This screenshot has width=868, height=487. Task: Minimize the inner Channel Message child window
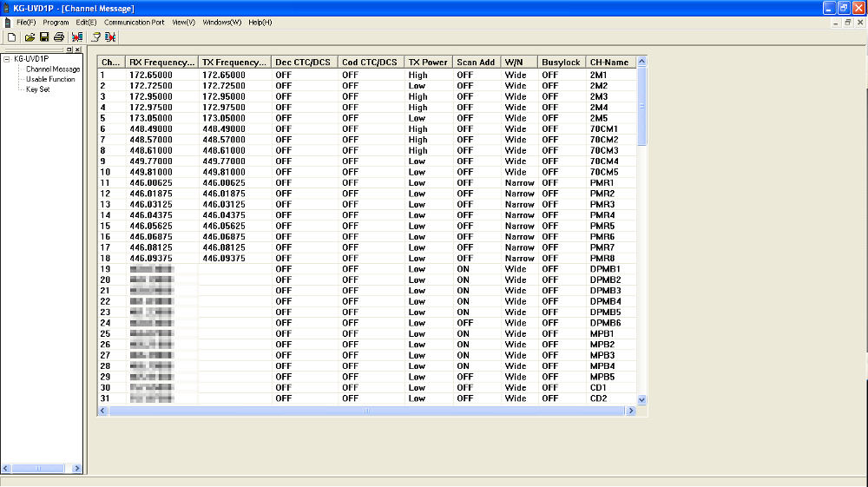tap(835, 23)
